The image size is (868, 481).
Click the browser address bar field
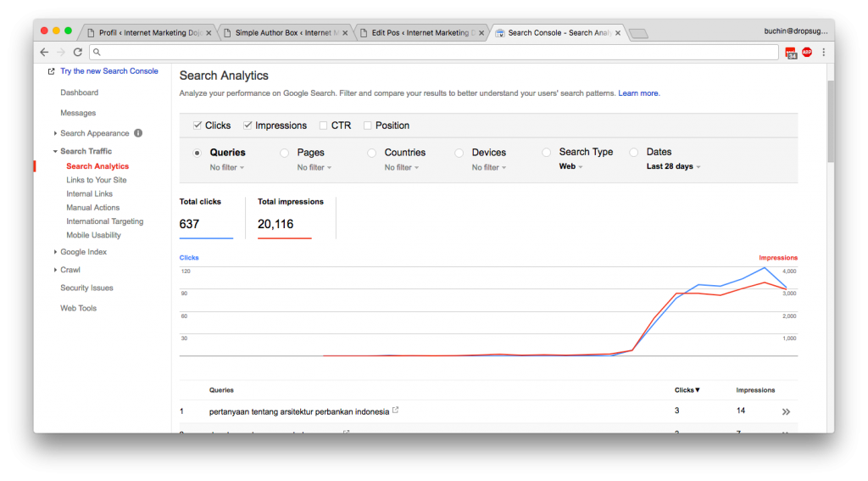433,52
